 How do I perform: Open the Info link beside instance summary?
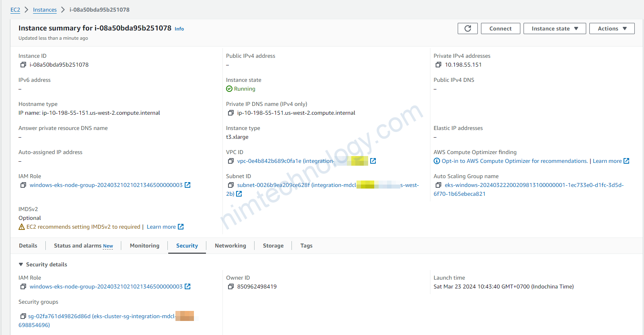179,29
